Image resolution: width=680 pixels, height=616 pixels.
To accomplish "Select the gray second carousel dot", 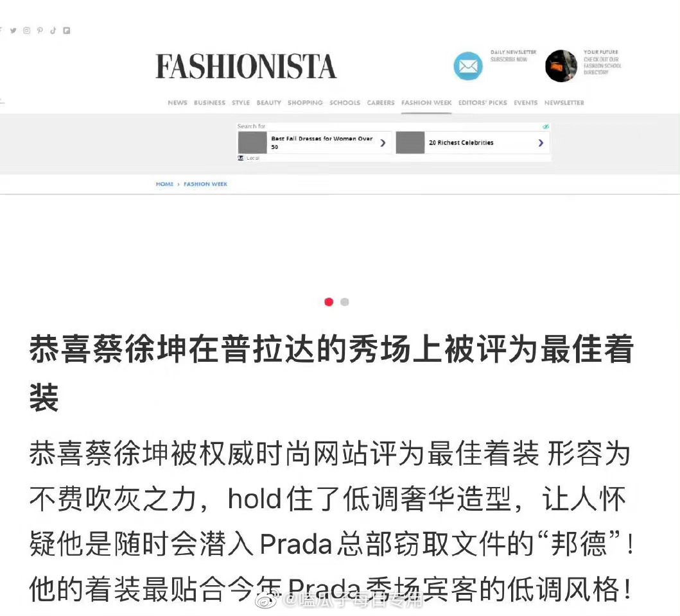I will click(x=345, y=302).
